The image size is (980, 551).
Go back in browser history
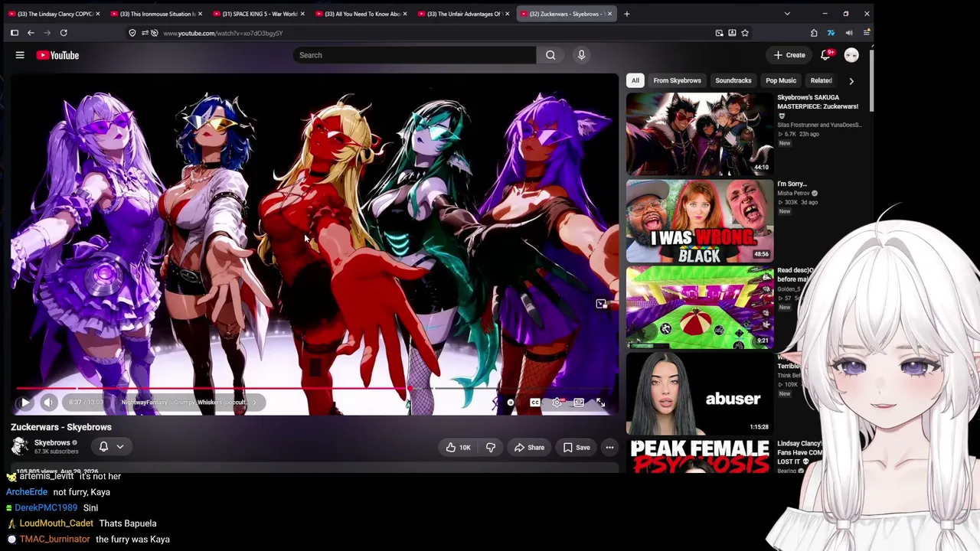click(31, 33)
